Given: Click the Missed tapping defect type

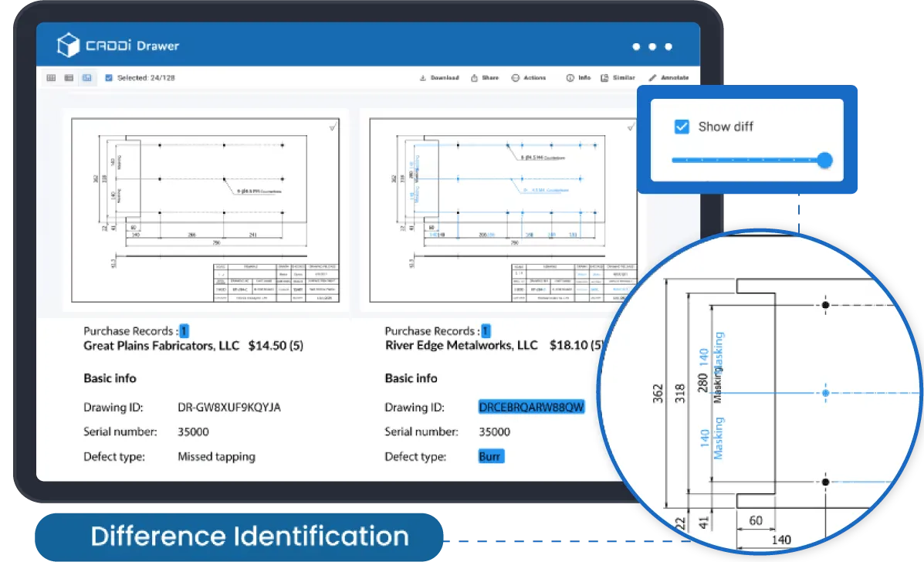Looking at the screenshot, I should tap(216, 456).
